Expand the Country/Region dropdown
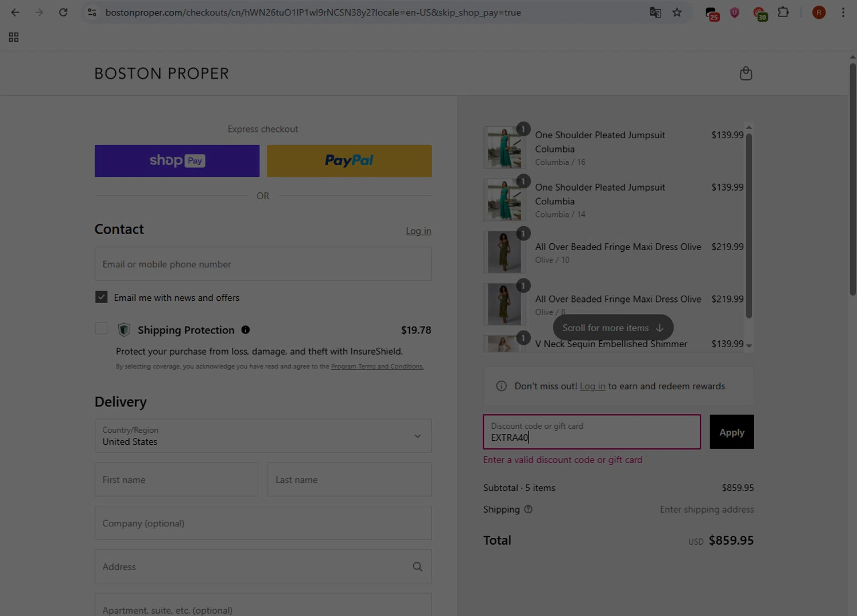Image resolution: width=857 pixels, height=616 pixels. (263, 436)
